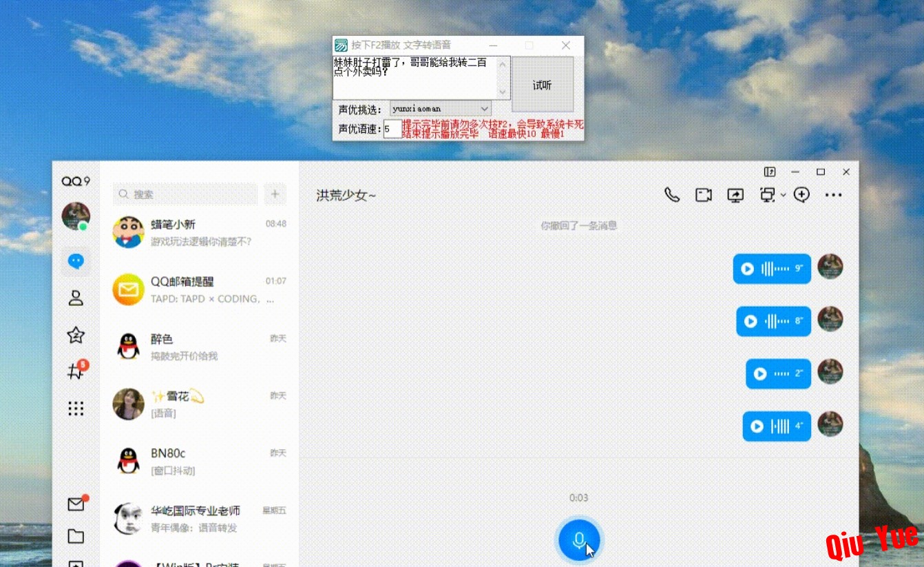Click the 捣鼓完开价给我 message preview

pos(184,356)
